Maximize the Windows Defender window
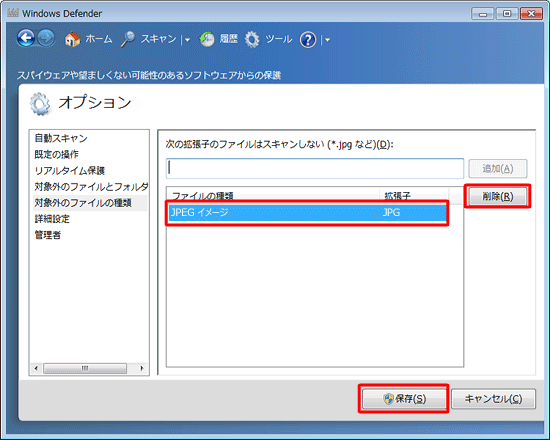This screenshot has width=550, height=440. (507, 14)
